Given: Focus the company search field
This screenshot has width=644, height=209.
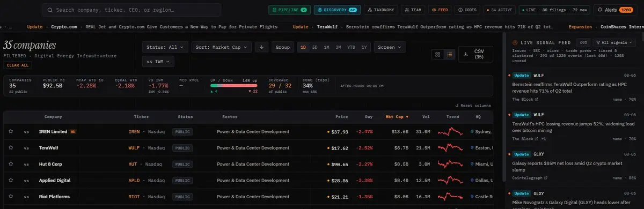Looking at the screenshot, I should (131, 10).
